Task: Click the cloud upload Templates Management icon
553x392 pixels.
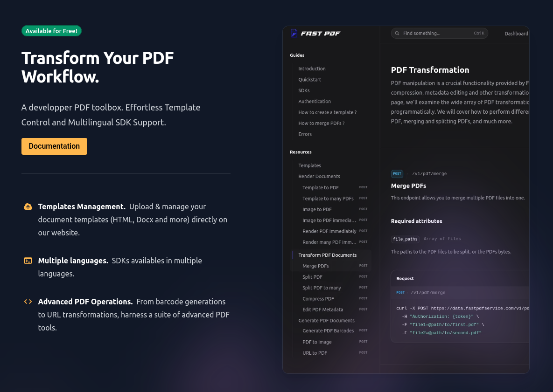Action: [28, 207]
